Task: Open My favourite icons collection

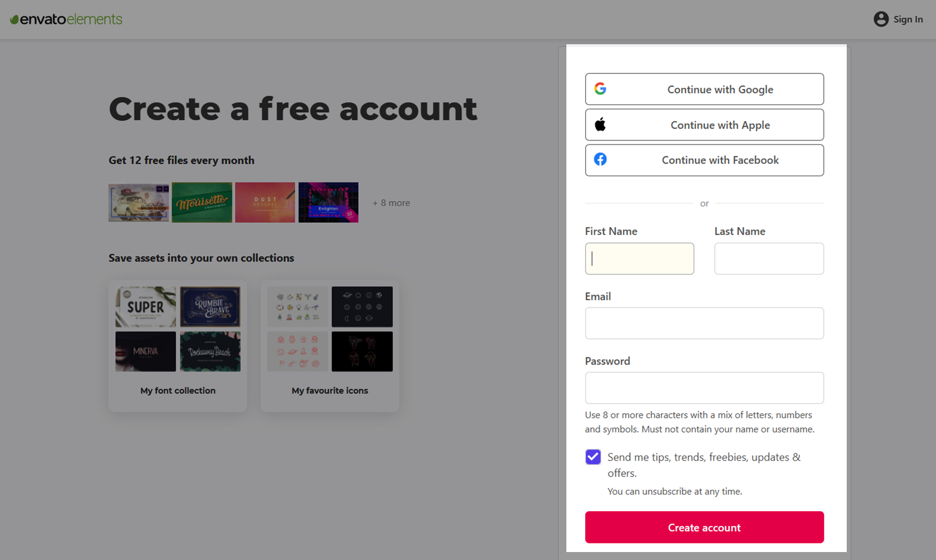Action: pyautogui.click(x=330, y=346)
